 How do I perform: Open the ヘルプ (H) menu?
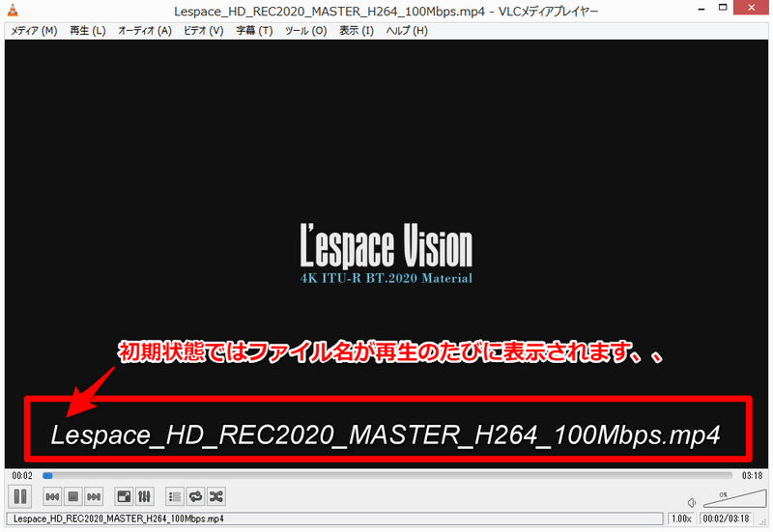click(x=407, y=31)
